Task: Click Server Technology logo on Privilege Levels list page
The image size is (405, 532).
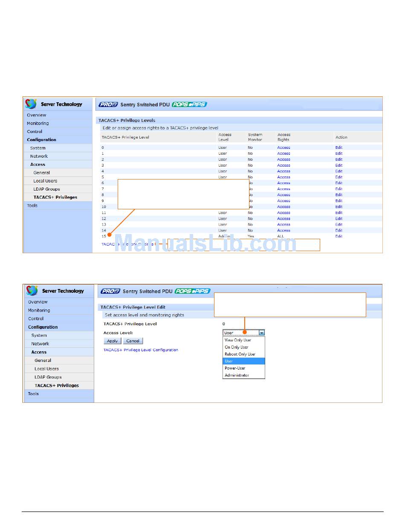Action: point(53,104)
